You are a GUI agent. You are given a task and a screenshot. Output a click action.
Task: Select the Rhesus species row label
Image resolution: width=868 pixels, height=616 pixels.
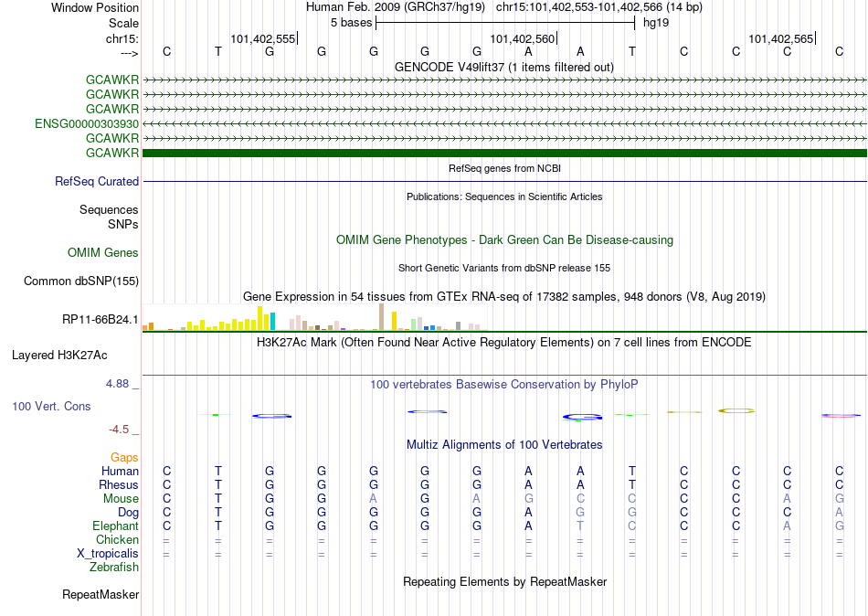pyautogui.click(x=119, y=484)
